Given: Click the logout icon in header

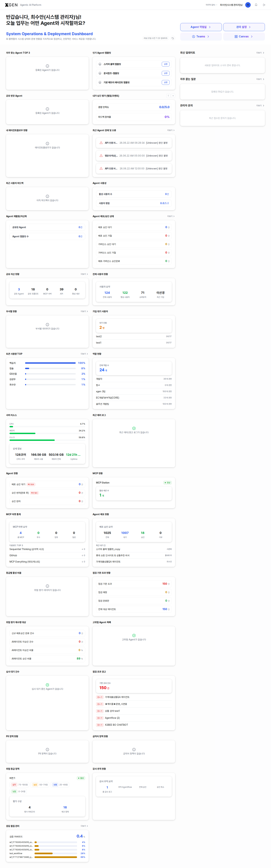Looking at the screenshot, I should [x=264, y=5].
